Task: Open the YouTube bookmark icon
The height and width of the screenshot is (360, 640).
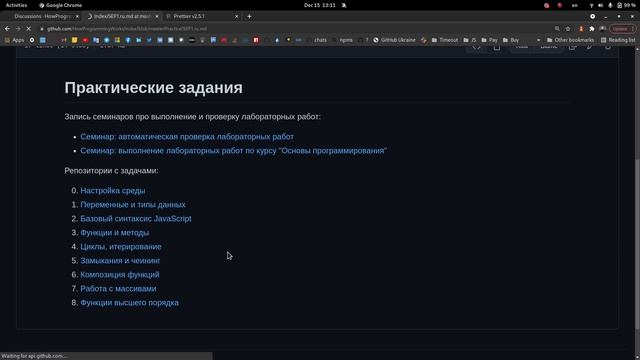Action: [x=85, y=40]
